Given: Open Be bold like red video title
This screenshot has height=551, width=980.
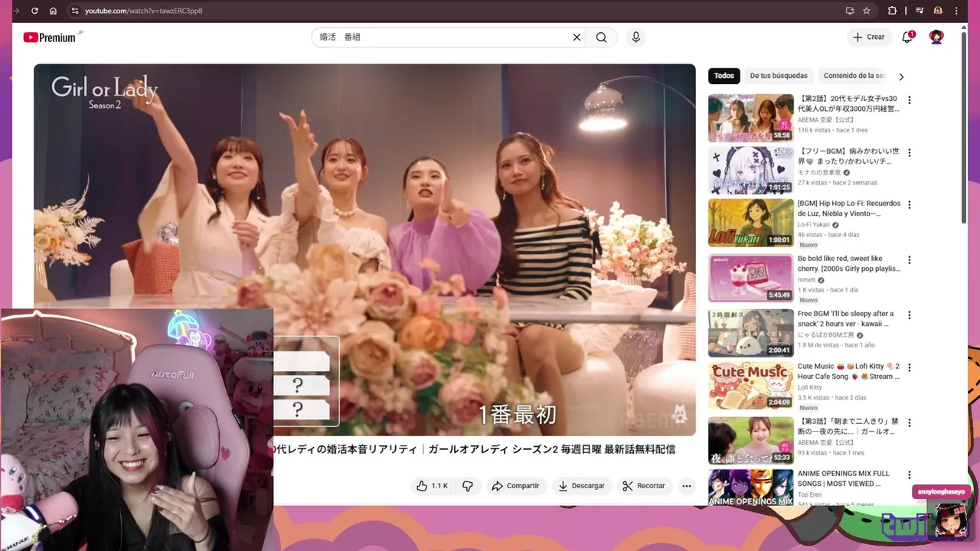Looking at the screenshot, I should pyautogui.click(x=848, y=264).
